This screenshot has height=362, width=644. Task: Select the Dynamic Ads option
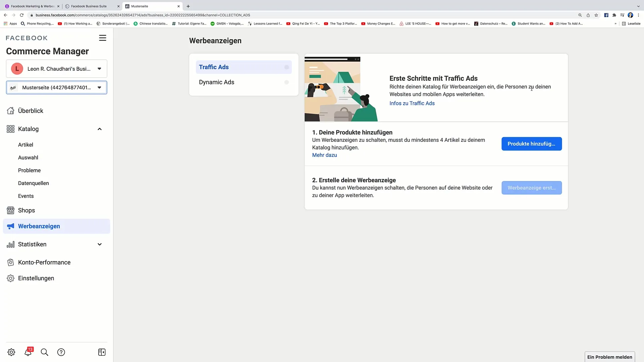(244, 82)
